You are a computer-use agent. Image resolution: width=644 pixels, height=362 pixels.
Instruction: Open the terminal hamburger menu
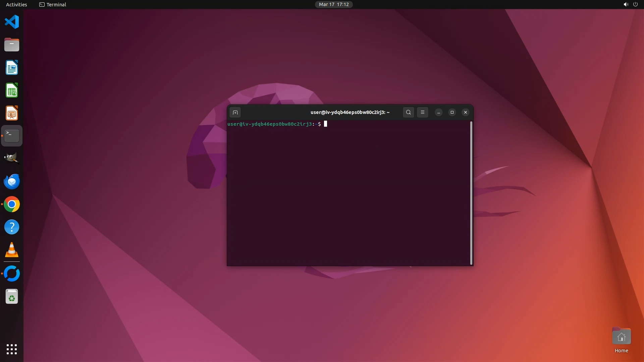click(x=423, y=112)
